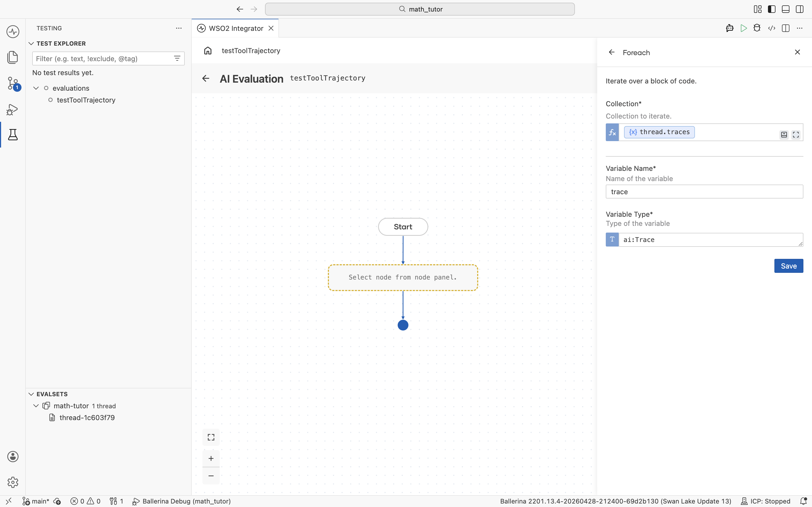Click the Save button in Foreach panel

point(789,266)
